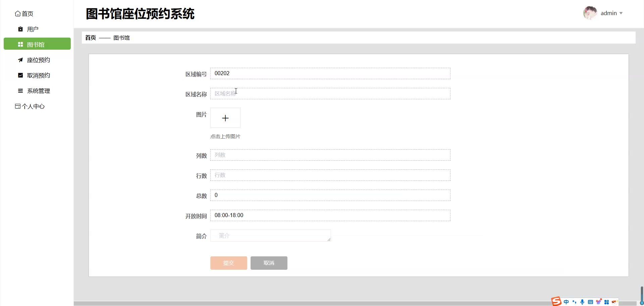Focus the empty 区域名称 input field
644x306 pixels.
point(330,94)
